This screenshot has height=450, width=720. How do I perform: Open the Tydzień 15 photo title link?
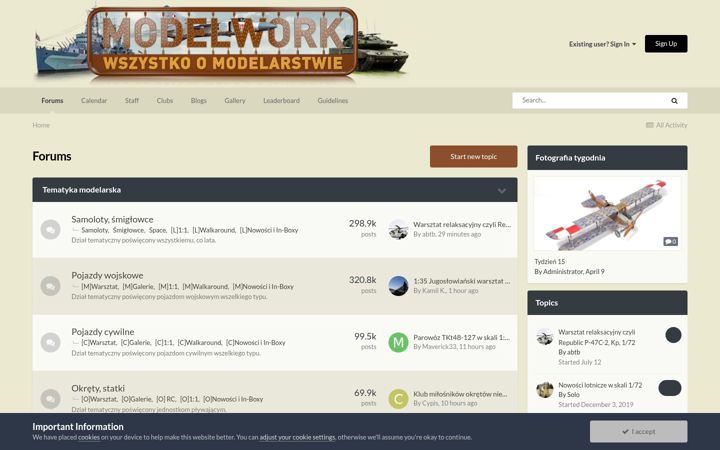[x=550, y=261]
